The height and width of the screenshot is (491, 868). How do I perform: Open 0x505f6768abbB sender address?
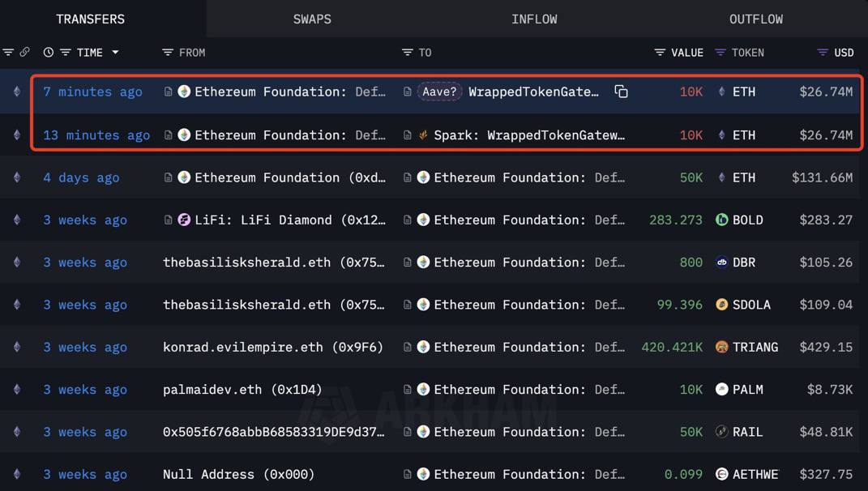coord(273,432)
